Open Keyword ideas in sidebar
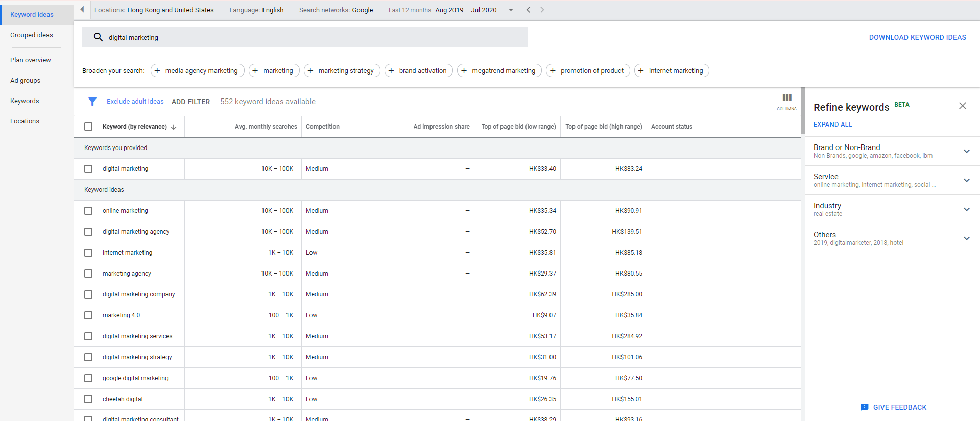This screenshot has width=980, height=421. 32,15
